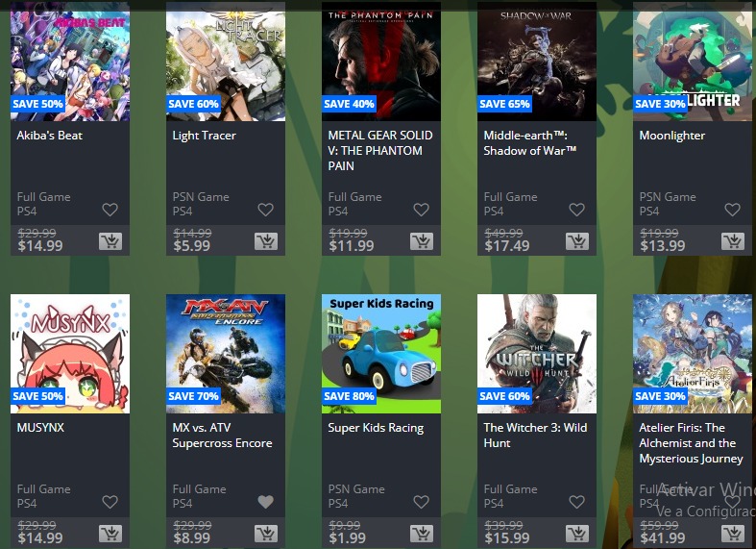
Task: Open the MUSYNX cover thumbnail
Action: (x=70, y=354)
